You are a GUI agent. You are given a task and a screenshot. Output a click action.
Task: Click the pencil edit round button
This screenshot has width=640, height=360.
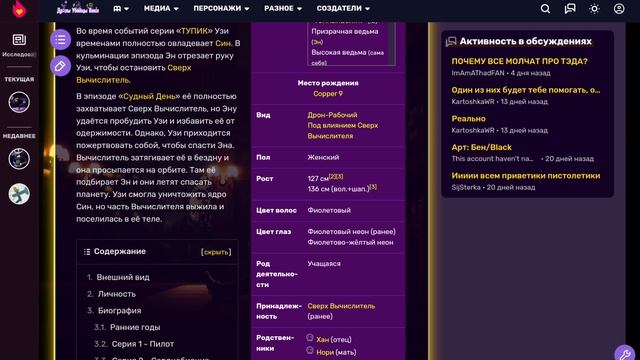(60, 66)
